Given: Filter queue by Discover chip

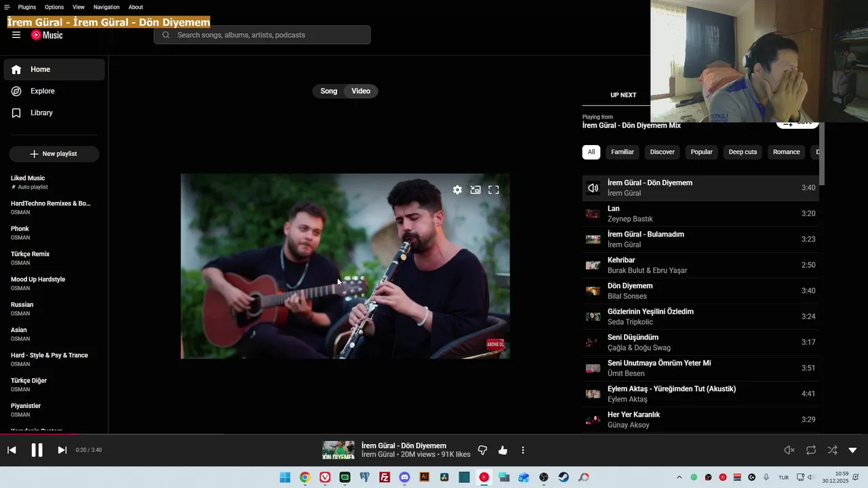Looking at the screenshot, I should pos(663,152).
